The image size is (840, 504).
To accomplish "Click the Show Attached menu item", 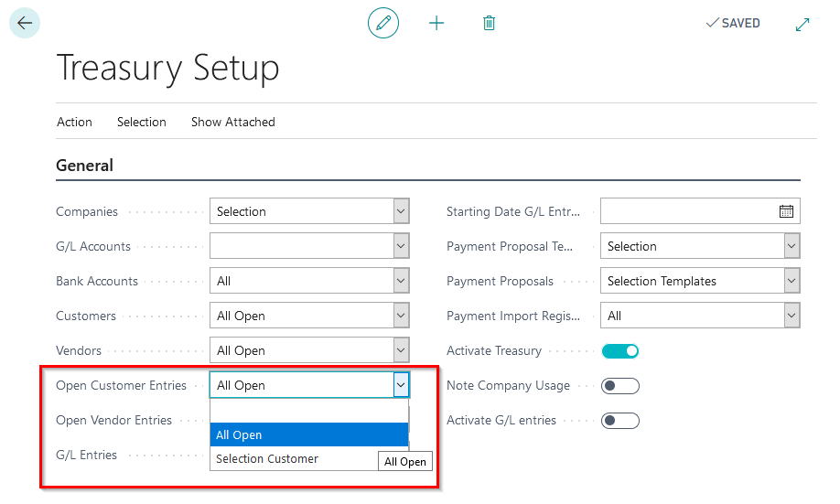I will pyautogui.click(x=232, y=122).
